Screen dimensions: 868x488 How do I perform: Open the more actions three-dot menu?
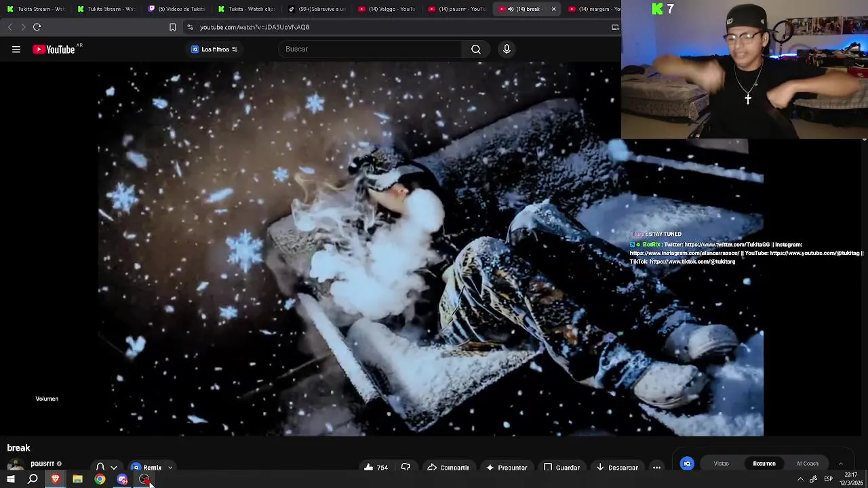coord(656,467)
